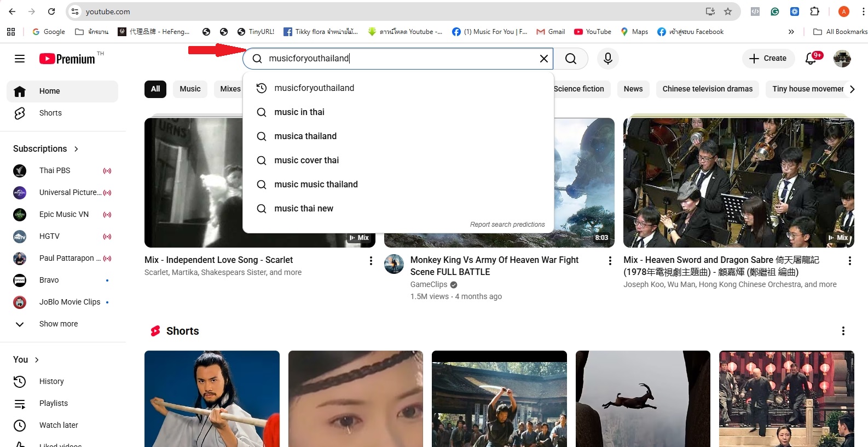Click Report search predictions link

point(507,225)
